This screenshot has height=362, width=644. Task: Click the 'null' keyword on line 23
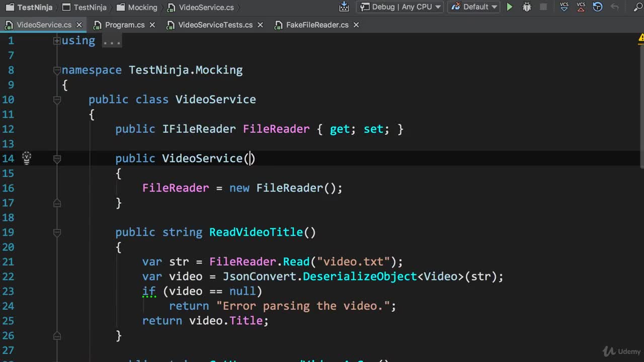coord(243,291)
